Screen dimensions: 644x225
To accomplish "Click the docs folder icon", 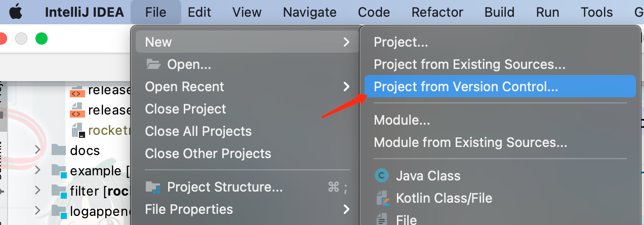I will click(x=59, y=150).
